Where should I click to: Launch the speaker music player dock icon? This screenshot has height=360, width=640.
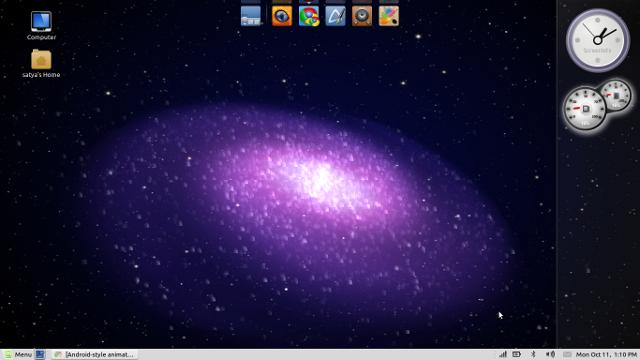click(x=362, y=16)
